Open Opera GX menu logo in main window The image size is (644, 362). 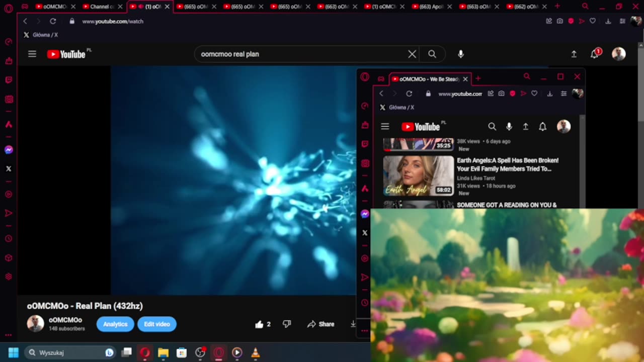(9, 8)
